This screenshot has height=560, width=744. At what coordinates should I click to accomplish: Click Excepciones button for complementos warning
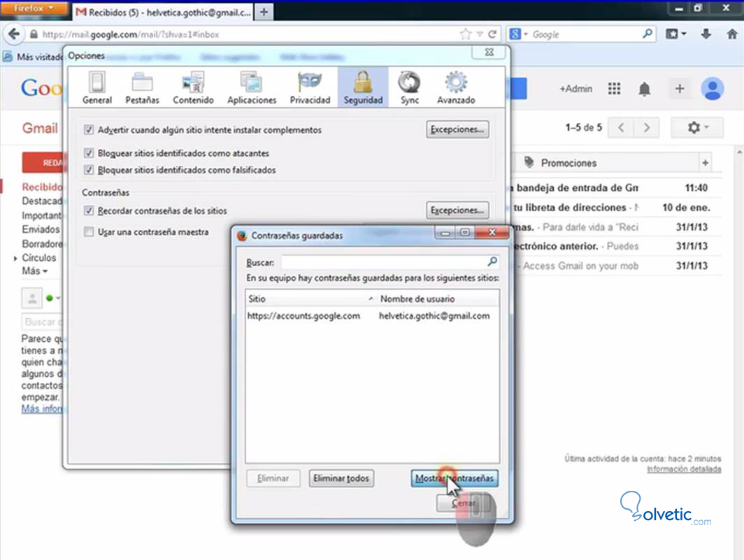pos(457,129)
